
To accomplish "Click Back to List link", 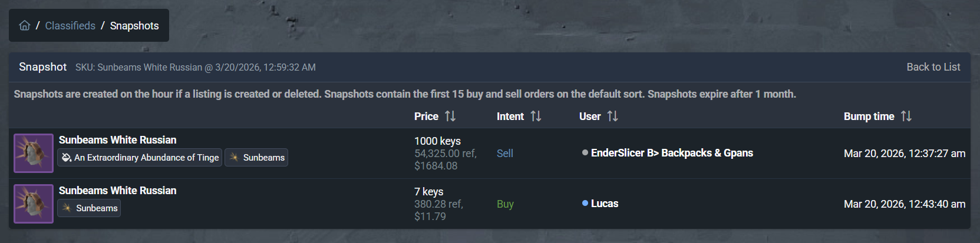I will (933, 67).
